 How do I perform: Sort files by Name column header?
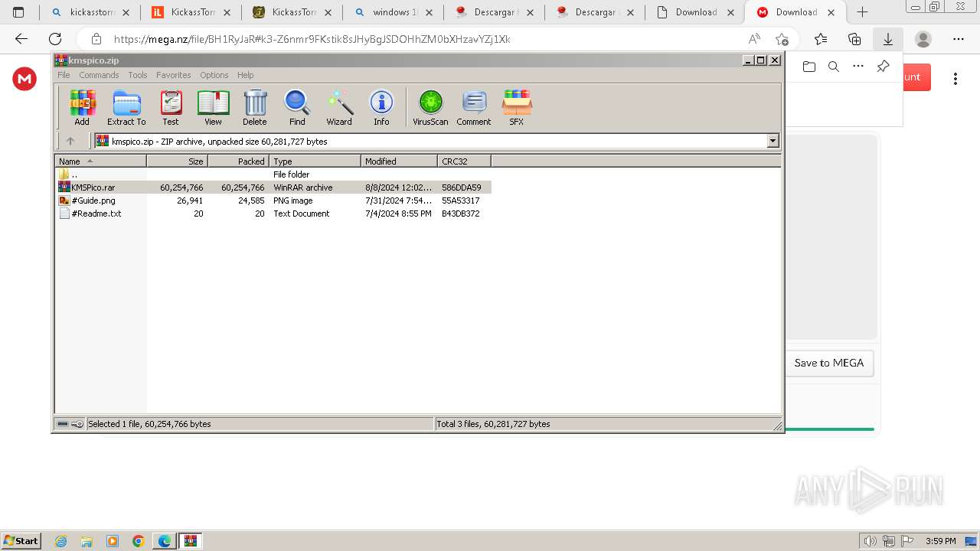pyautogui.click(x=100, y=161)
